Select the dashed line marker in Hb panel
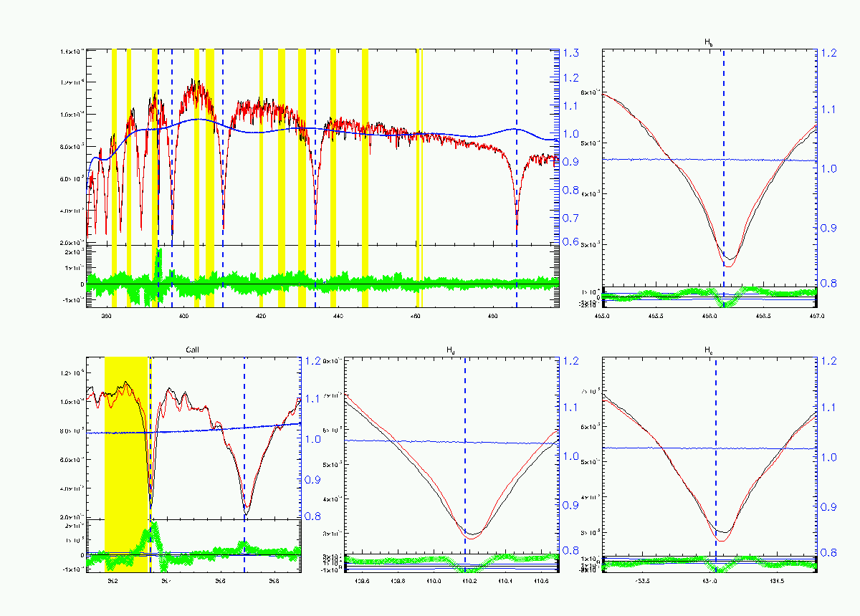Image resolution: width=860 pixels, height=616 pixels. pyautogui.click(x=724, y=178)
